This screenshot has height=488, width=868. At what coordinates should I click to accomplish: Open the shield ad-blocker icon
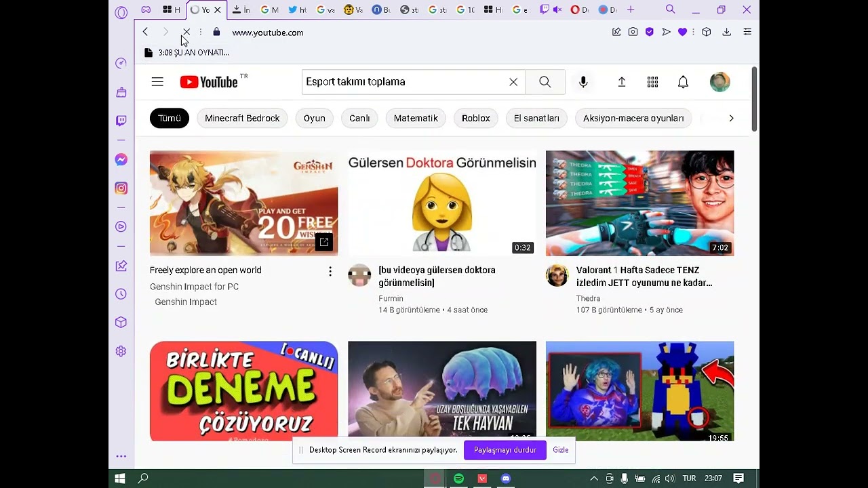click(650, 32)
